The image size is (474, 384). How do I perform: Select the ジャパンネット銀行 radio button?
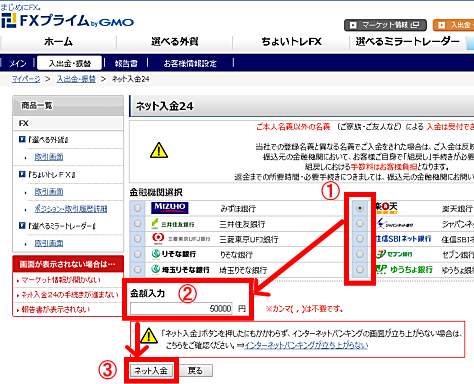pos(360,223)
